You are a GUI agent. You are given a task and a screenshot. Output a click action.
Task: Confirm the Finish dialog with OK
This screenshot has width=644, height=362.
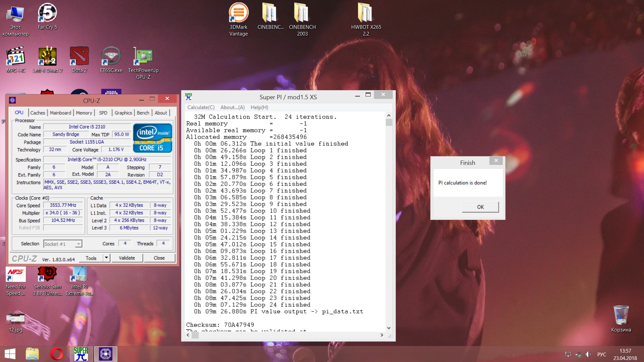pos(480,207)
